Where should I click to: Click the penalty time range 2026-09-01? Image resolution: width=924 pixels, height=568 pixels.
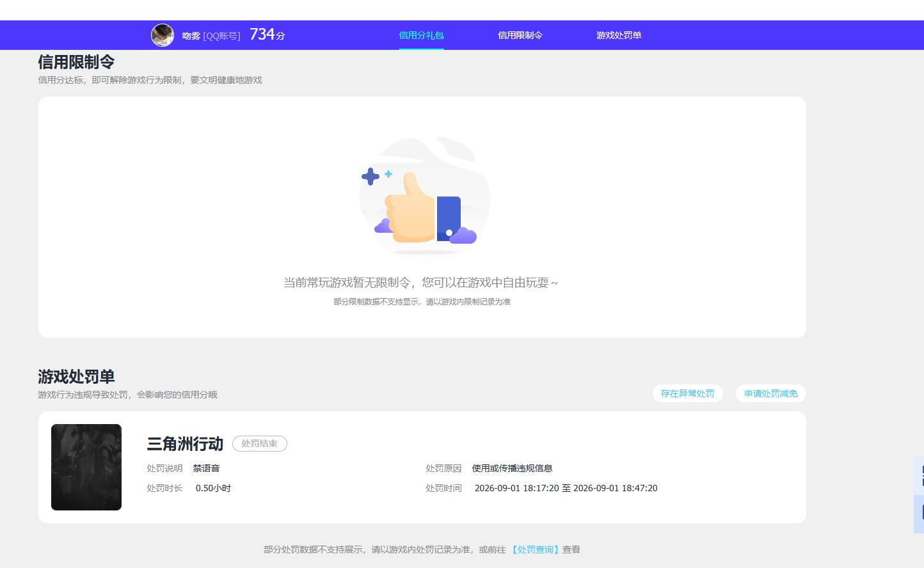[566, 488]
